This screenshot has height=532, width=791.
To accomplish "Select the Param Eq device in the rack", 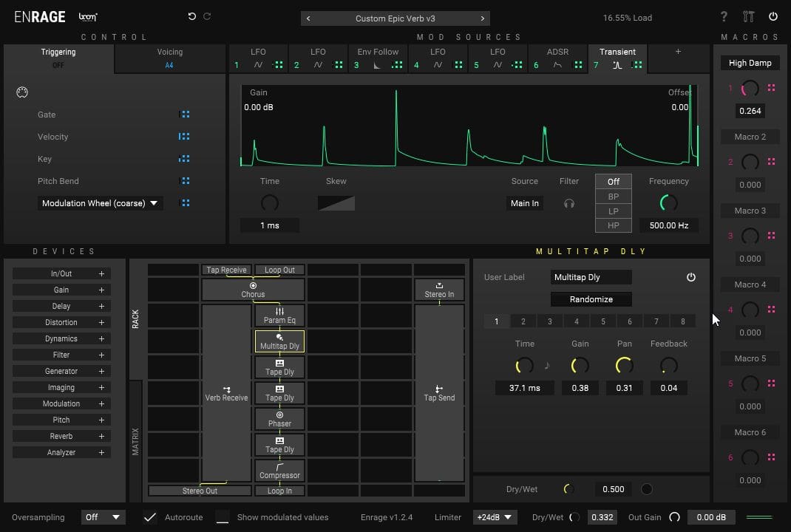I will point(279,316).
